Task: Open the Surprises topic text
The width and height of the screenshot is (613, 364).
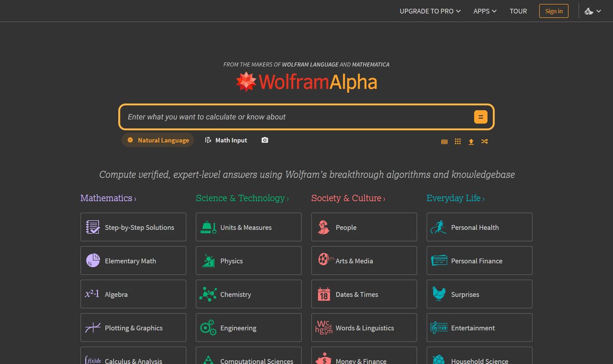Action: pyautogui.click(x=465, y=295)
